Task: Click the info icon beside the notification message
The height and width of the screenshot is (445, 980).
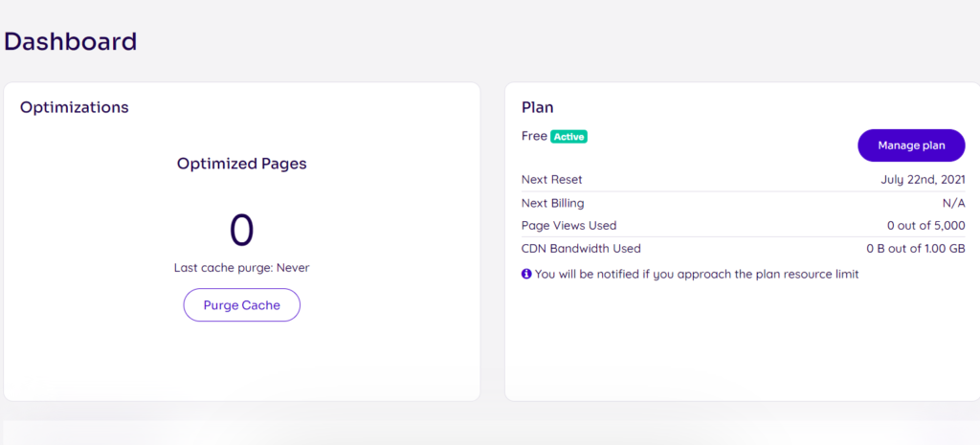Action: pos(526,274)
